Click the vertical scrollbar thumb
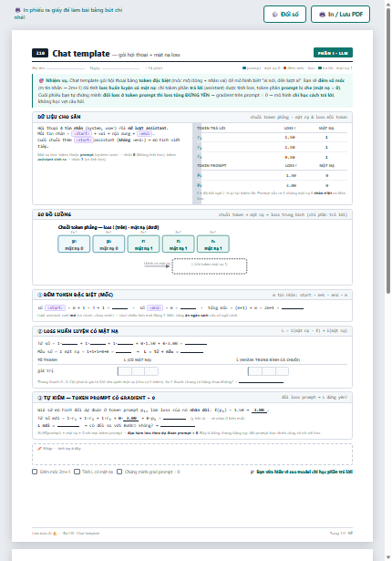 click(388, 151)
